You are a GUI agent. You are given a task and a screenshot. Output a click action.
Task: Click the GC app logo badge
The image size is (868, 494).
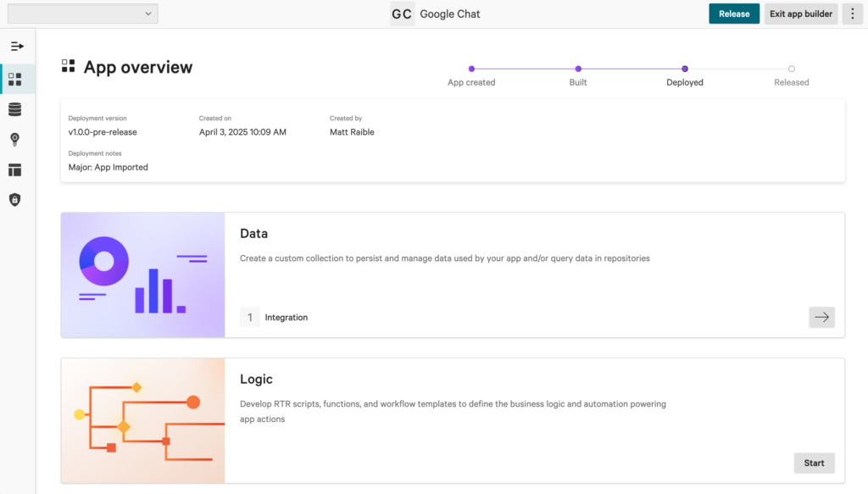coord(402,14)
